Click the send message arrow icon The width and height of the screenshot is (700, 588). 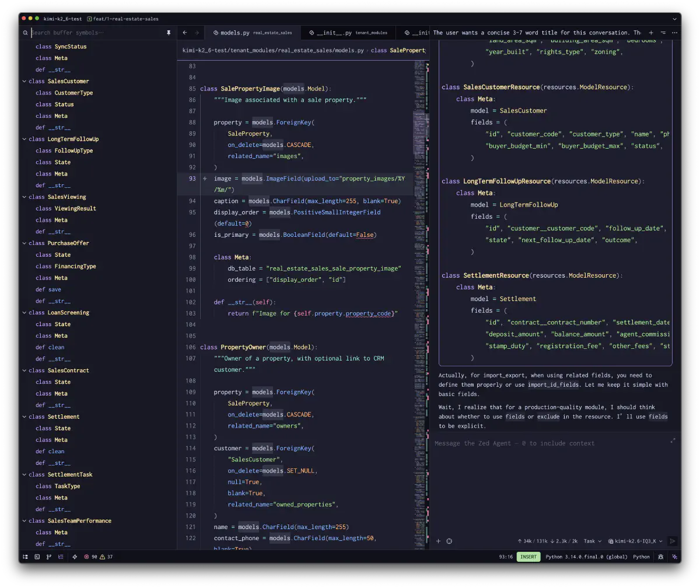673,541
